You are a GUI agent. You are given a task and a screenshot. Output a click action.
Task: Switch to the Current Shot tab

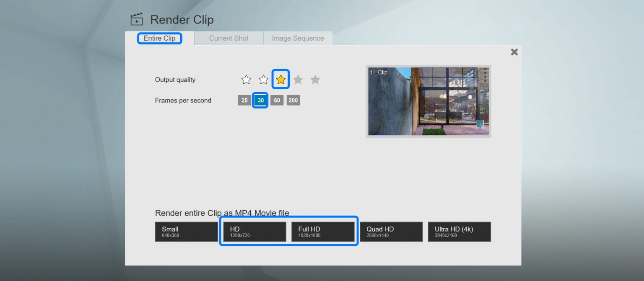coord(229,38)
